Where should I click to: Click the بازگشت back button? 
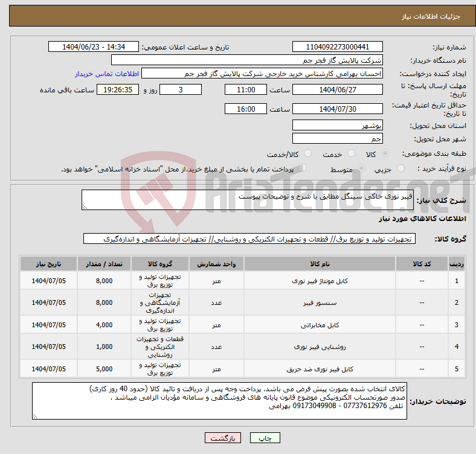click(223, 438)
